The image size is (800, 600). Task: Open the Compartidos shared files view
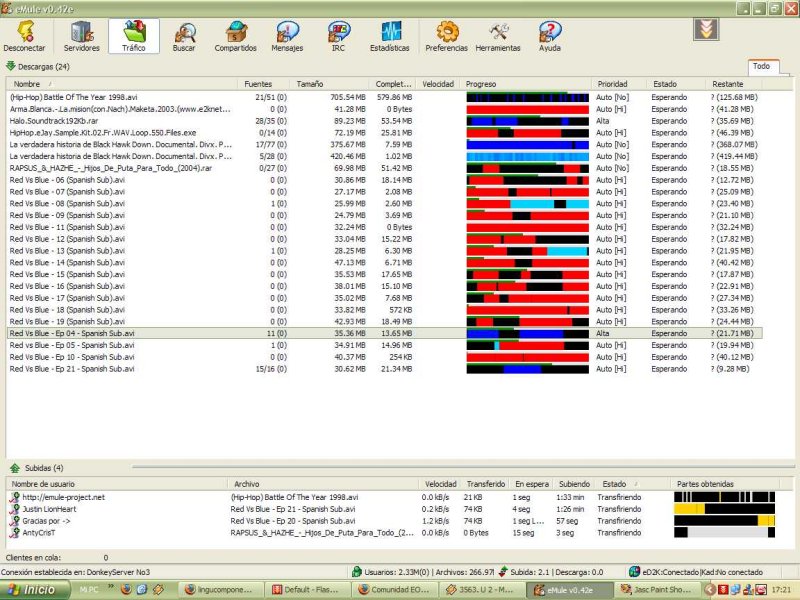[235, 36]
